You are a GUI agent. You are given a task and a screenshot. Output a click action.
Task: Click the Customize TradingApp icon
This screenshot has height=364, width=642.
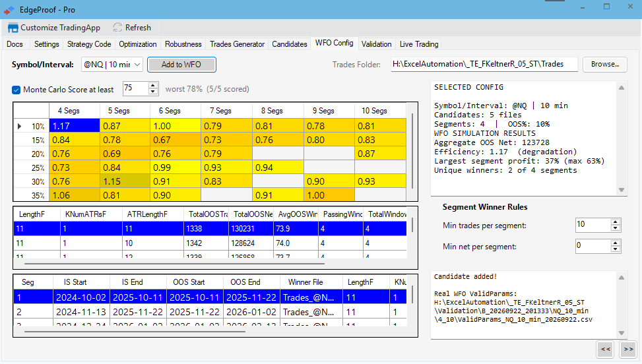click(13, 28)
